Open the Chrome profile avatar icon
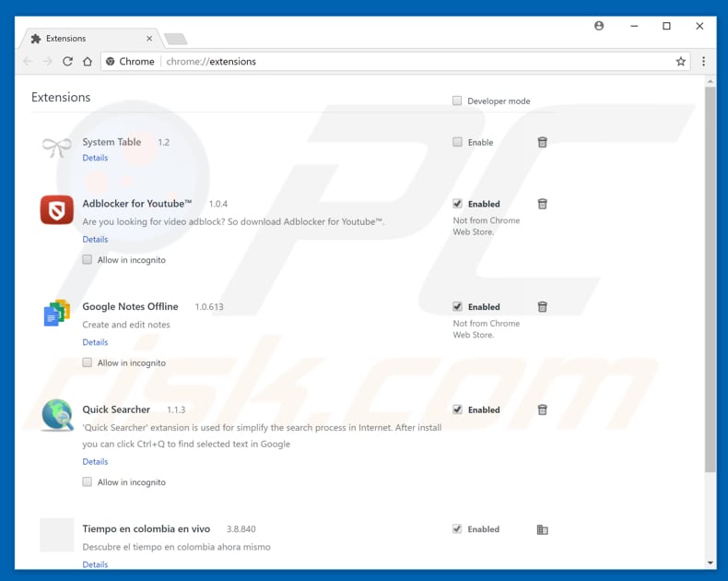 point(599,26)
